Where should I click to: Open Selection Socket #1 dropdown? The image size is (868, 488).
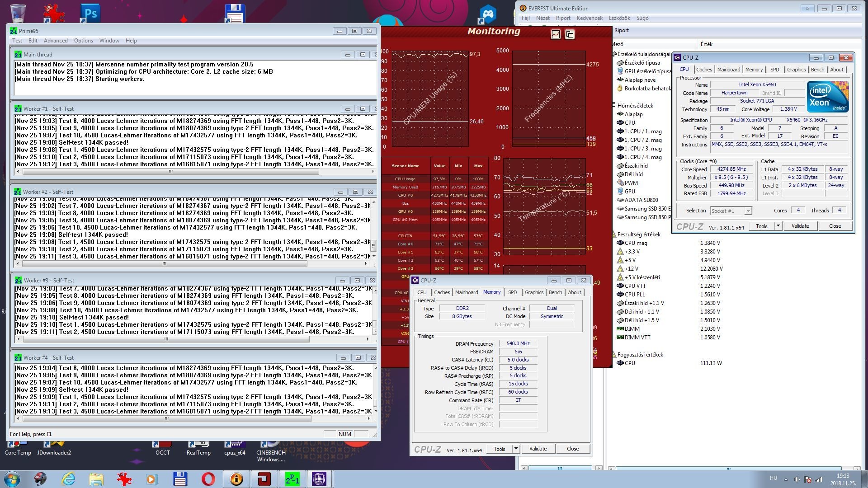point(748,211)
